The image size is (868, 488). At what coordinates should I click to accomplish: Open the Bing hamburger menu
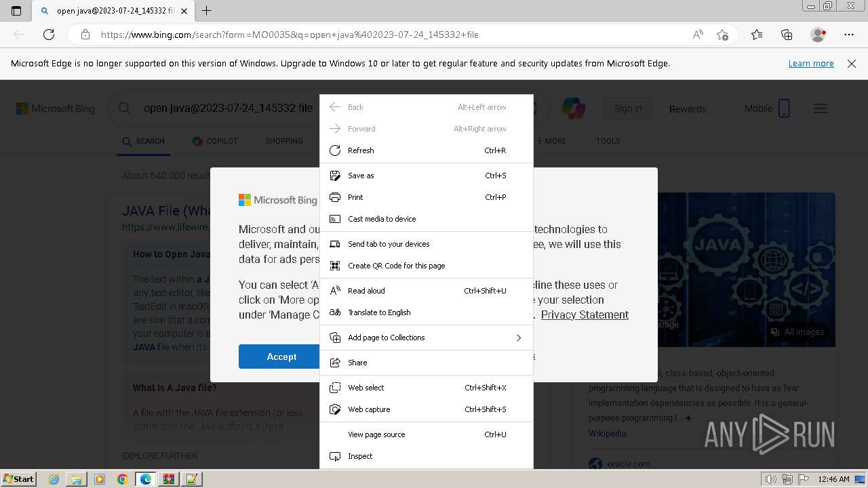pos(821,108)
